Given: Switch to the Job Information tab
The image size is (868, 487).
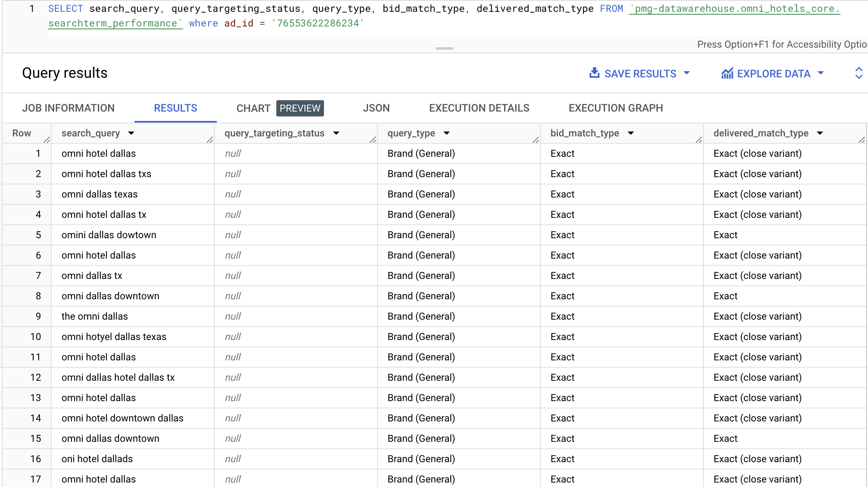Looking at the screenshot, I should point(68,108).
